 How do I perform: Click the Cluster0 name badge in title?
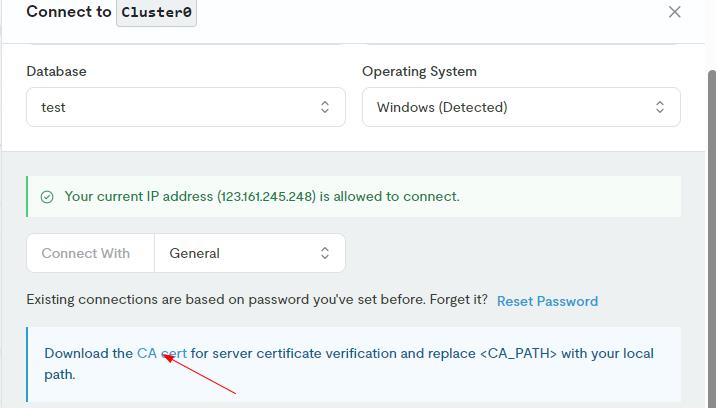tap(156, 13)
